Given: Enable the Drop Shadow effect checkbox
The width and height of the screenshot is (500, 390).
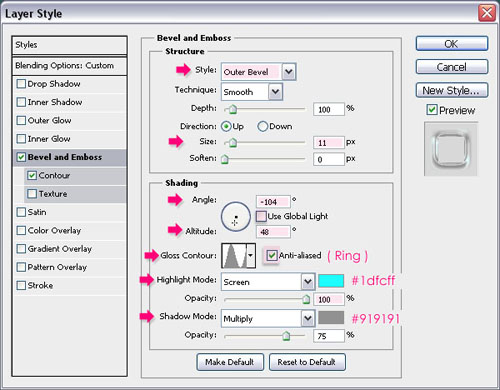Looking at the screenshot, I should [x=21, y=84].
